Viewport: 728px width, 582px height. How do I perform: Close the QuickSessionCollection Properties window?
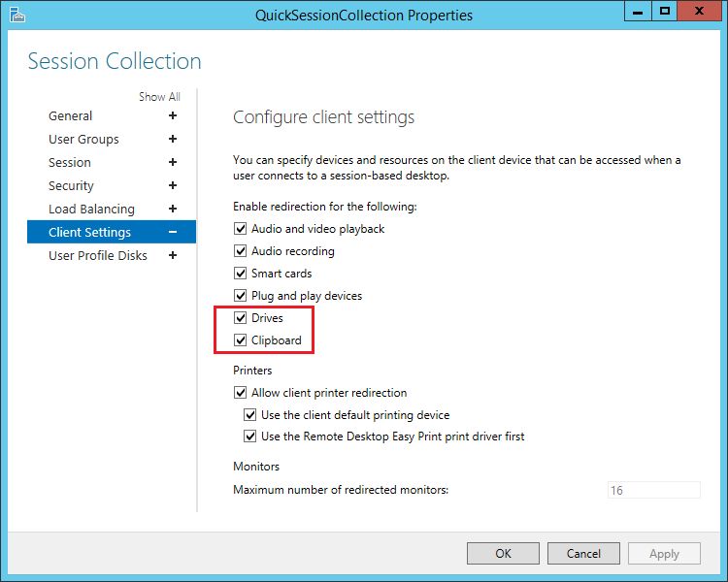[x=699, y=11]
